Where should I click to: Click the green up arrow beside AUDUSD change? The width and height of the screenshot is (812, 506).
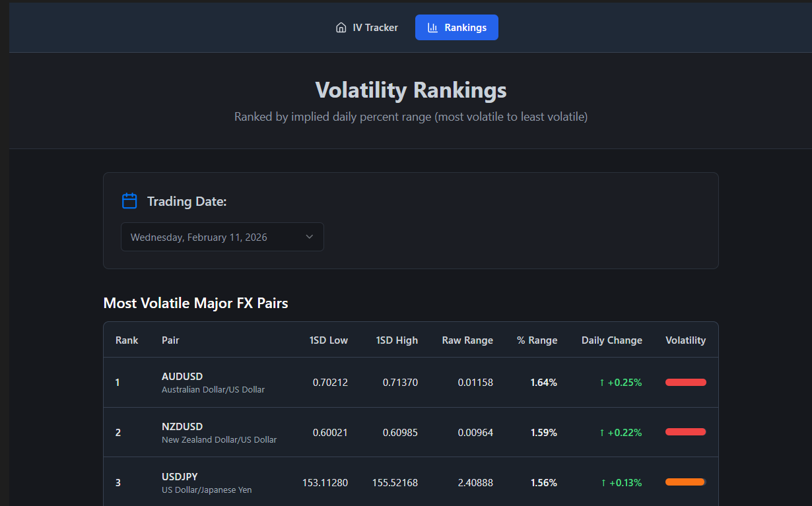pos(602,382)
